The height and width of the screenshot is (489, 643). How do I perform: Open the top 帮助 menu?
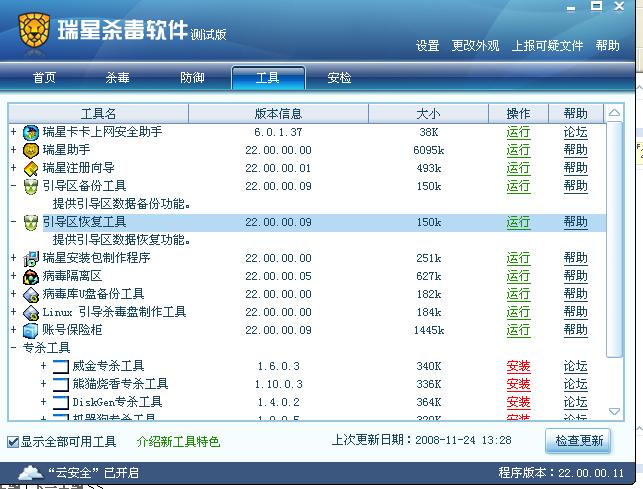pyautogui.click(x=608, y=46)
